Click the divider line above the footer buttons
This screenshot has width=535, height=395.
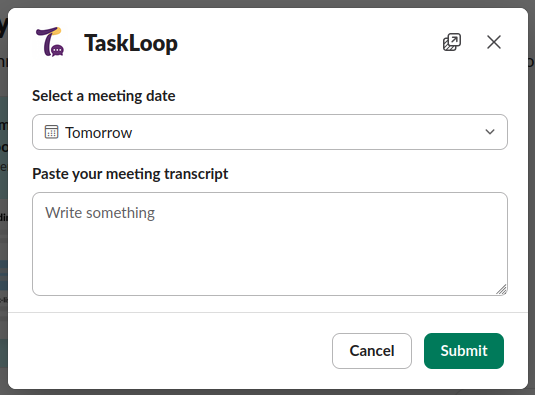[x=268, y=312]
